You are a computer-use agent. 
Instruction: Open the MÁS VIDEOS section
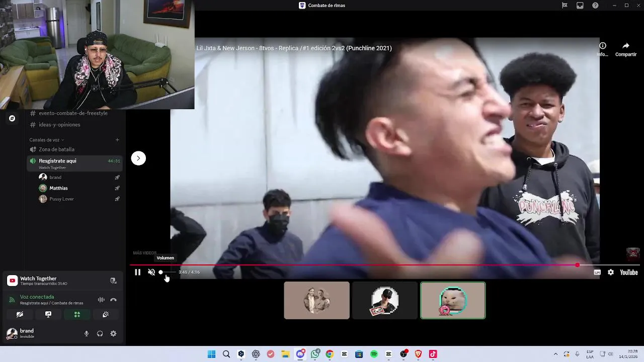click(x=145, y=253)
